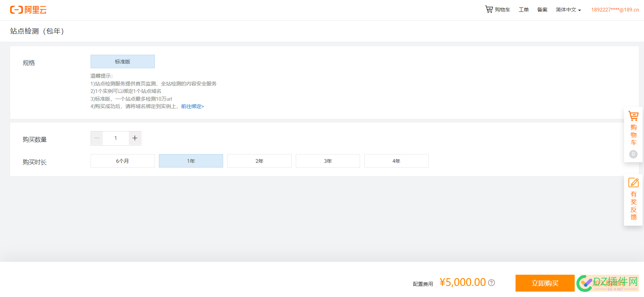Click the 购物车 text link in header
This screenshot has width=644, height=297.
pyautogui.click(x=502, y=10)
